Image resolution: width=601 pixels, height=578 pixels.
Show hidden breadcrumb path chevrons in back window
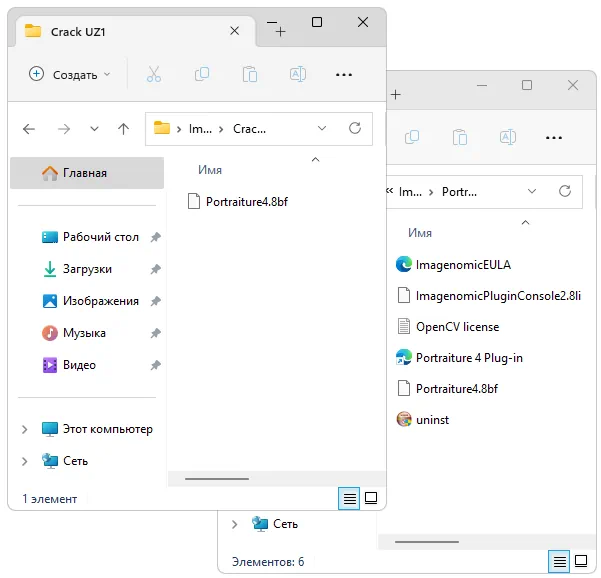(390, 190)
